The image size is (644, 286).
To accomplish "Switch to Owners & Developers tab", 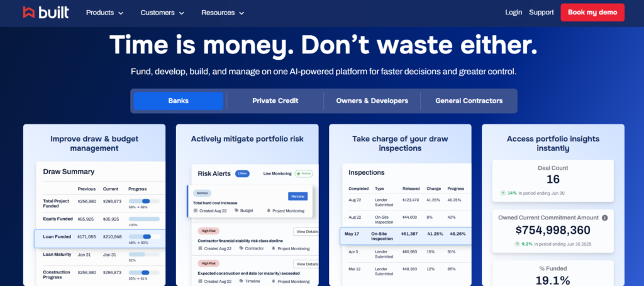I will [372, 101].
